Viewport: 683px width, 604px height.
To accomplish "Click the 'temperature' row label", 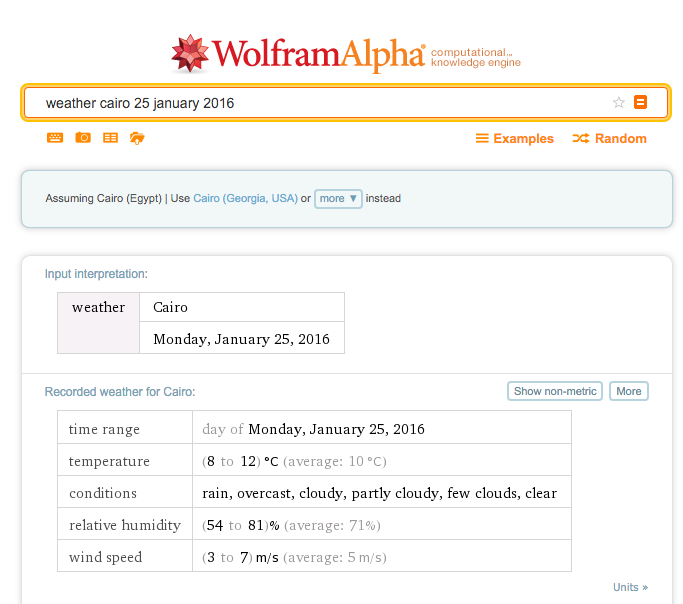I will point(109,461).
